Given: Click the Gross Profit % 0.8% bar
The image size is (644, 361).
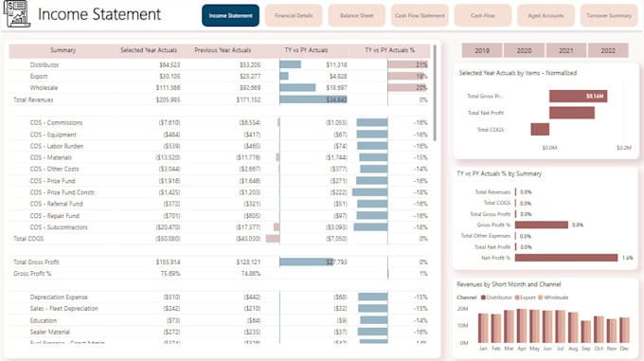Looking at the screenshot, I should tap(542, 225).
